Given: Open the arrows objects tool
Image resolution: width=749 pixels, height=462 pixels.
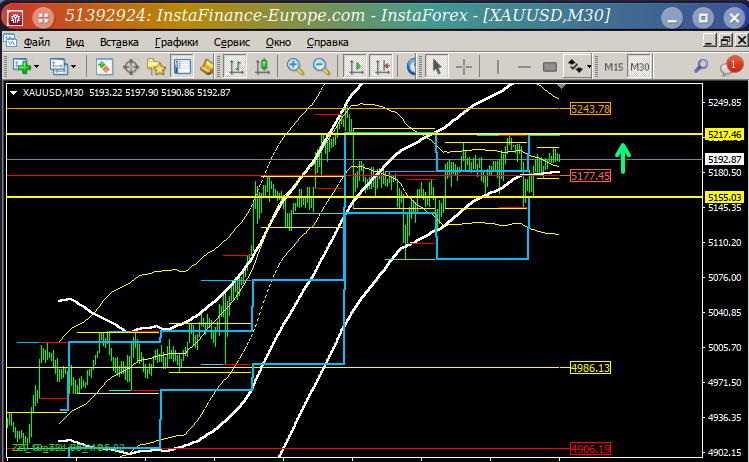Looking at the screenshot, I should pos(576,66).
